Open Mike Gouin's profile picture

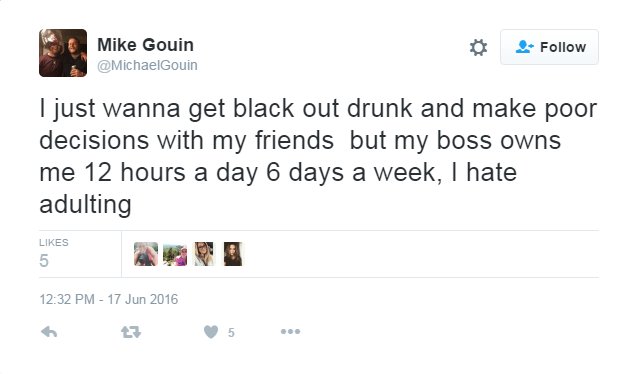(x=63, y=53)
